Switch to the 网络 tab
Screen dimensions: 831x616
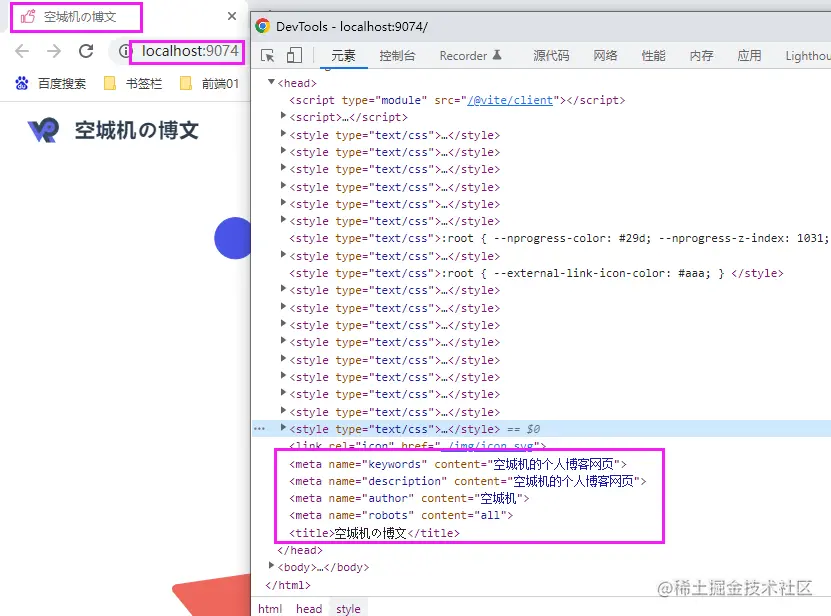[605, 56]
